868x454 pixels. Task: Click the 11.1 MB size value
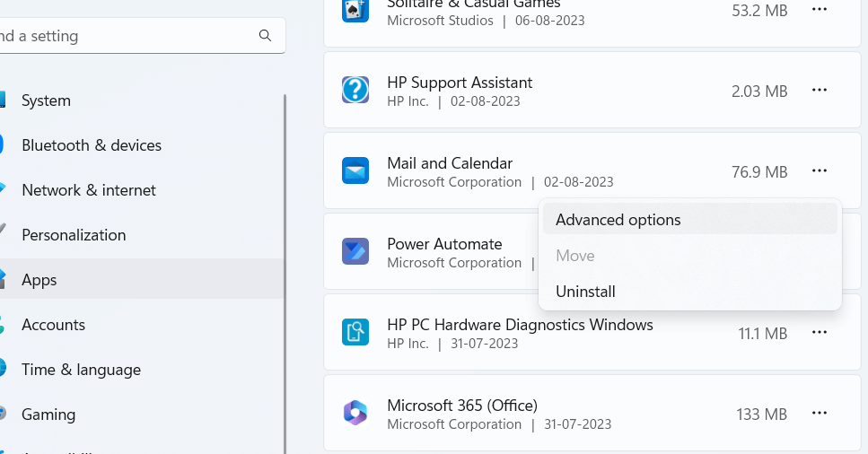click(763, 334)
